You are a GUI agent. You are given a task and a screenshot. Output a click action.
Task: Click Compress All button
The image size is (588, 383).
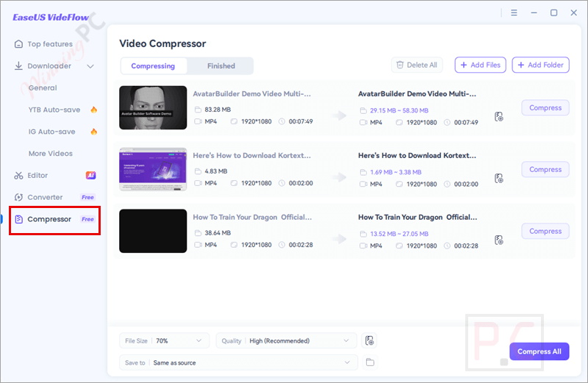pyautogui.click(x=539, y=351)
